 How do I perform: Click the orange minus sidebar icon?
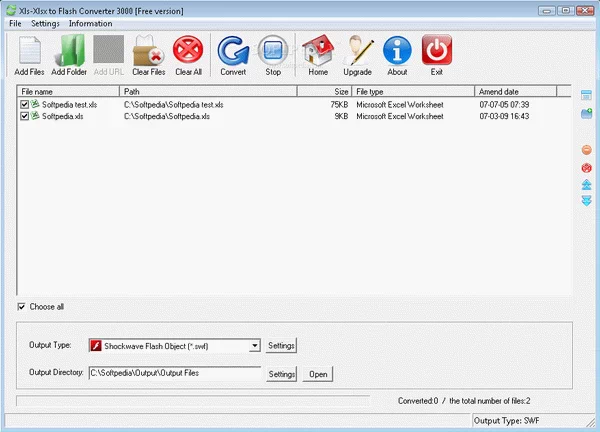[x=586, y=150]
